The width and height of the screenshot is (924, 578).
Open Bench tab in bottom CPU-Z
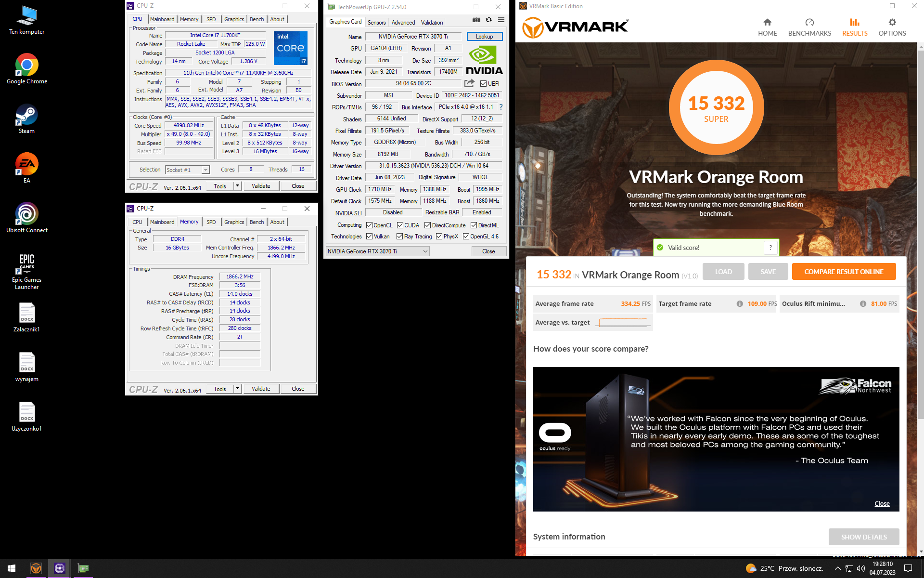[x=257, y=222]
